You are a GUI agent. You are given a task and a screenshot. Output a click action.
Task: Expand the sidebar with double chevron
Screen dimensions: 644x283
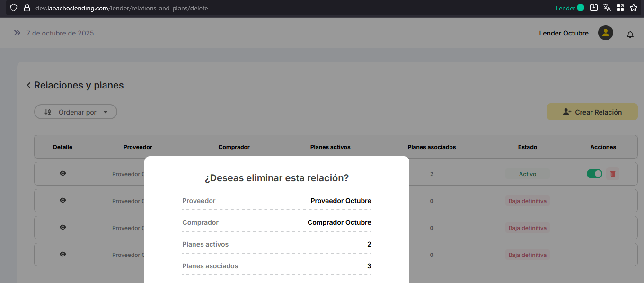[17, 33]
